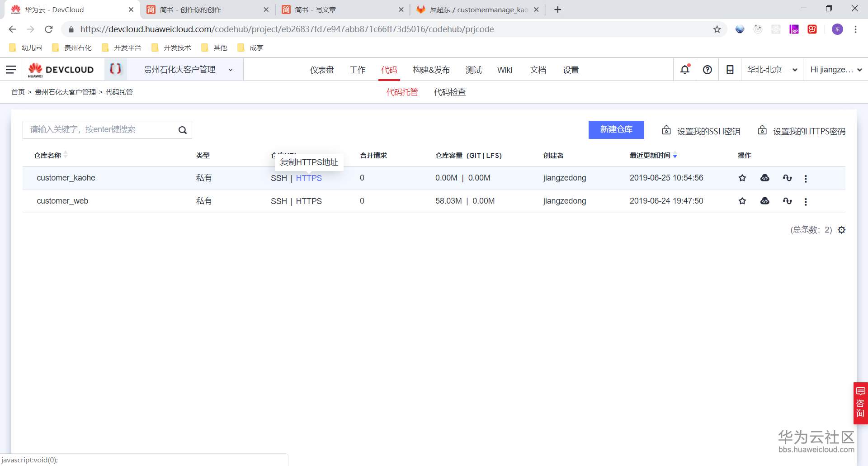Click the browser address bar URL
The height and width of the screenshot is (466, 868).
coord(287,29)
